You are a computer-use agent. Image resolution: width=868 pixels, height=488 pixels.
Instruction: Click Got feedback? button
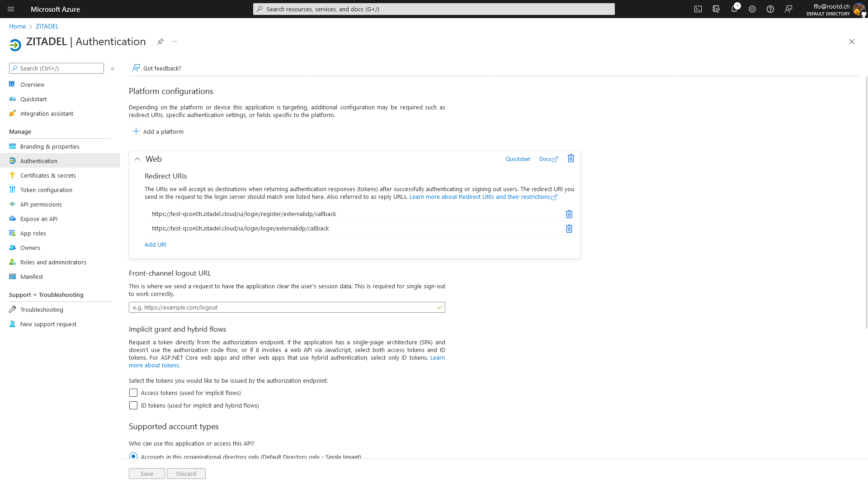156,68
